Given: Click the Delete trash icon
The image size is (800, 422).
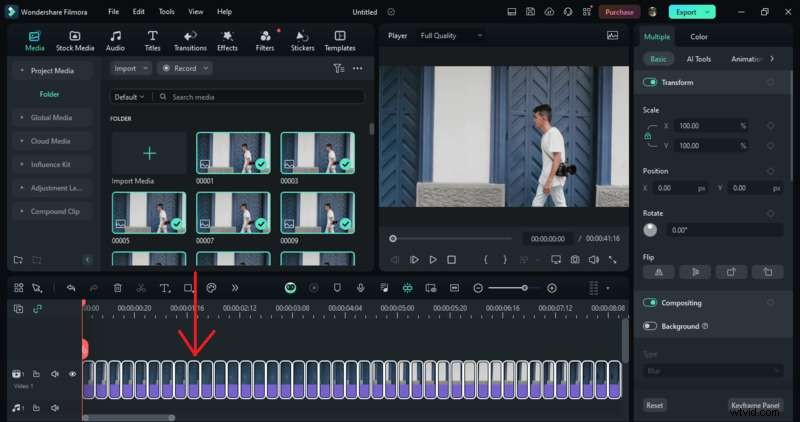Looking at the screenshot, I should [117, 288].
